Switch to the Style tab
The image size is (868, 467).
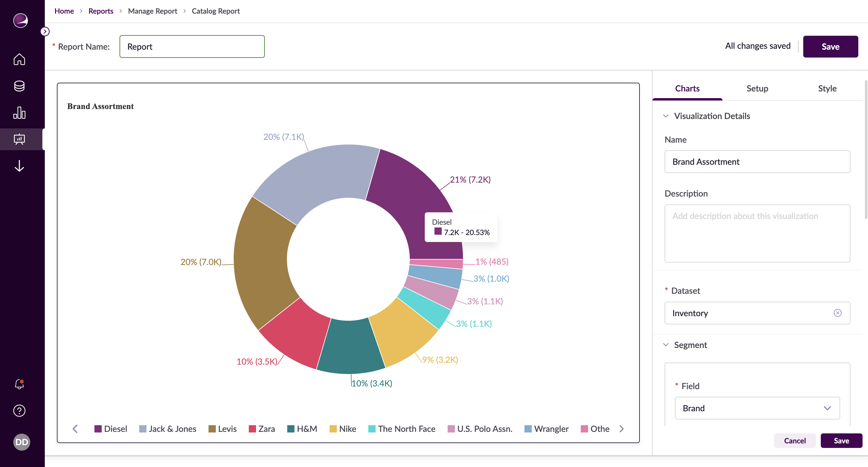(x=827, y=88)
